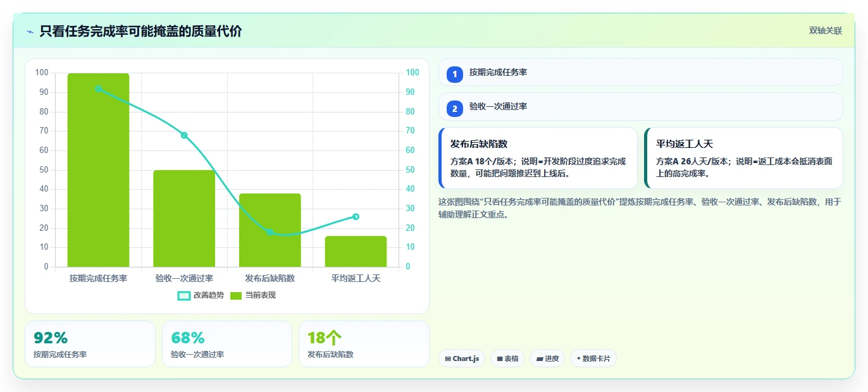Click the number 2 badge icon

(454, 109)
